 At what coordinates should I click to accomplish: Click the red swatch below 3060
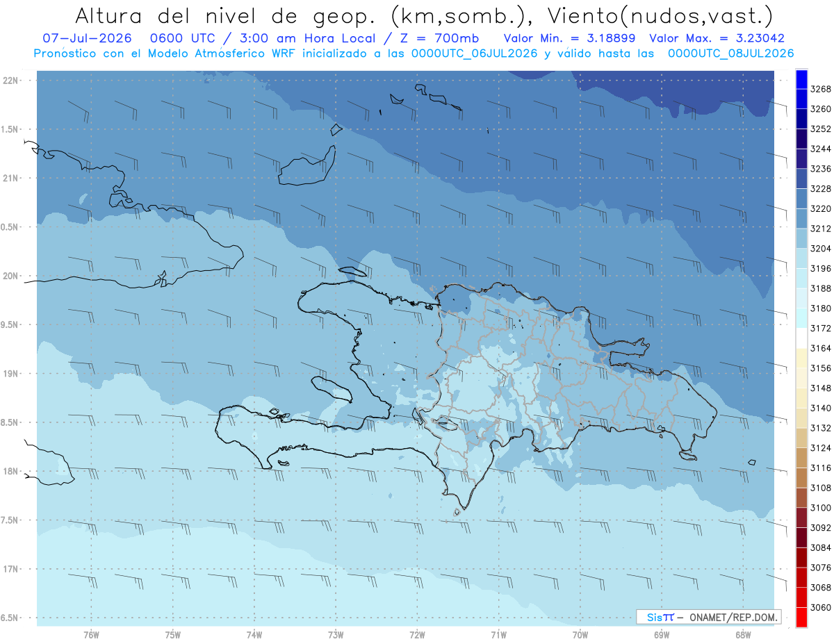pyautogui.click(x=801, y=616)
